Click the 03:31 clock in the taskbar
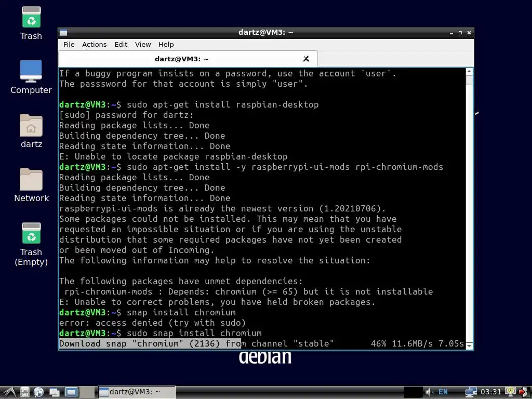This screenshot has height=399, width=532. [491, 392]
